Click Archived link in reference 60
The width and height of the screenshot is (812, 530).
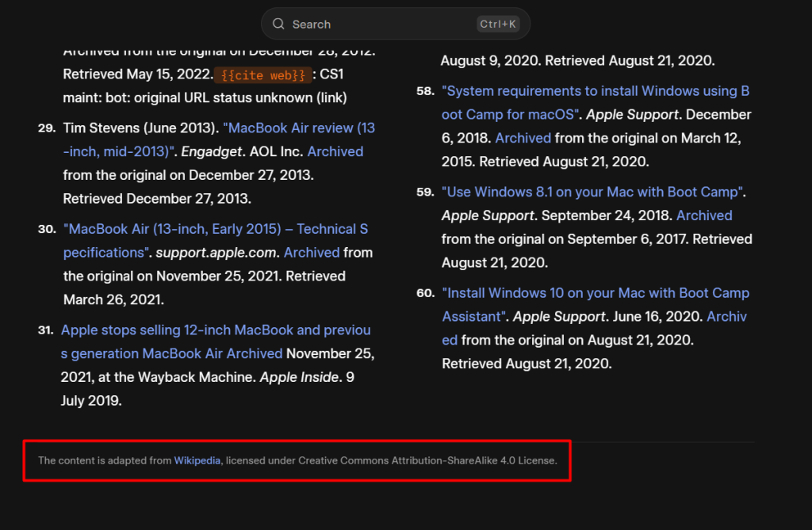[726, 316]
